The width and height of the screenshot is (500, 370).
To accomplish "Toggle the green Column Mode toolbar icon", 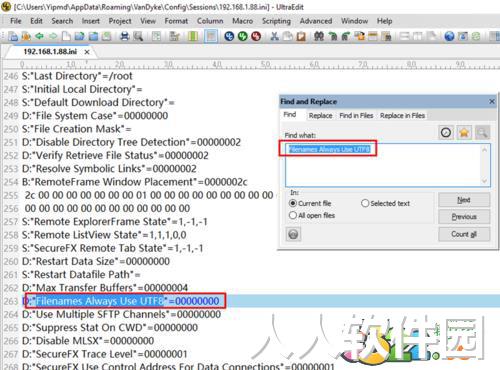I will [193, 36].
